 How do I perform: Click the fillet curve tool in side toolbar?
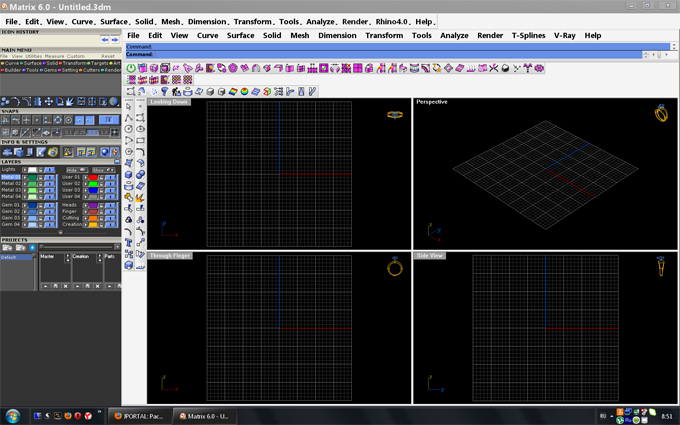[x=140, y=152]
